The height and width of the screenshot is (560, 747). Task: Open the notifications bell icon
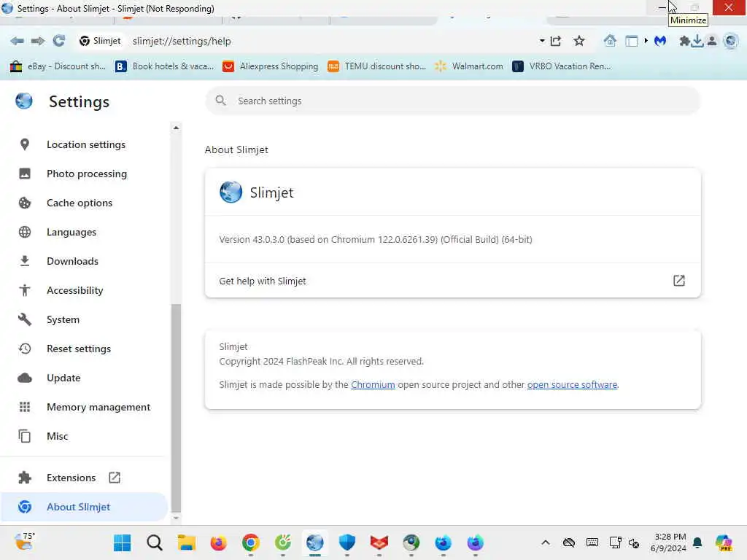(697, 542)
